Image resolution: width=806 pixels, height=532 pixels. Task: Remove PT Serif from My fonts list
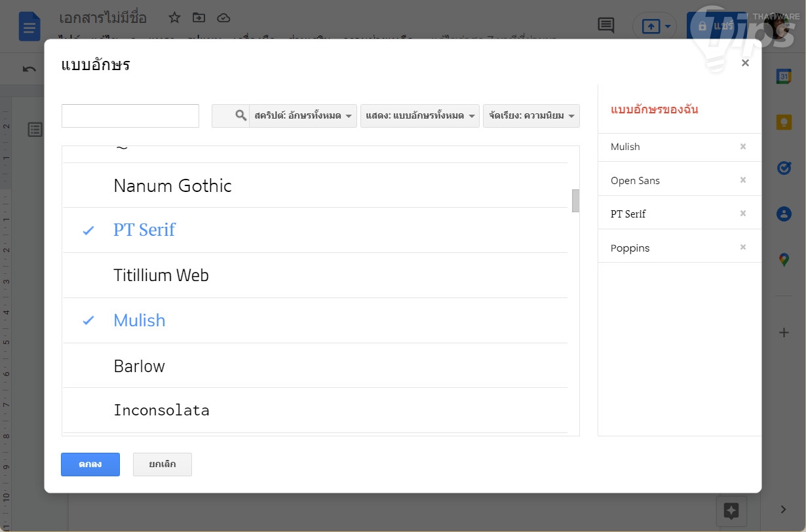pos(743,214)
